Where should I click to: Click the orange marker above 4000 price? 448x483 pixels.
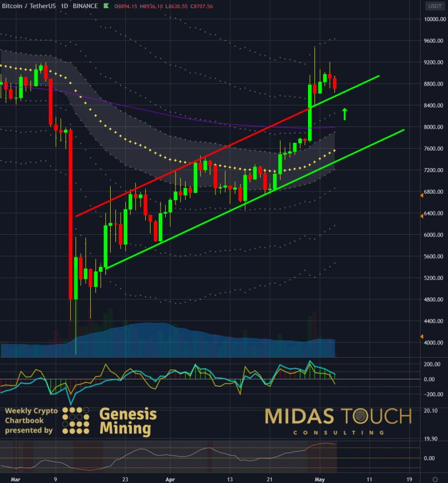[422, 336]
